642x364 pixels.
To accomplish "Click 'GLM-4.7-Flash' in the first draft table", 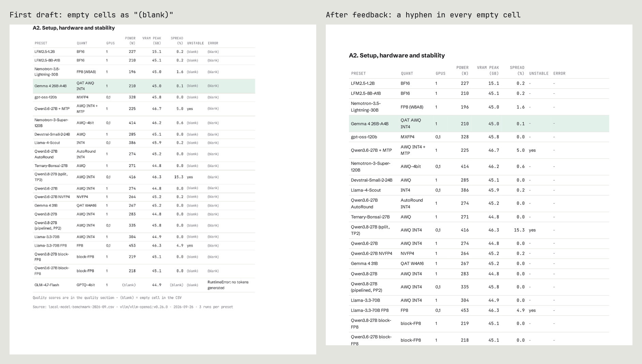I will (x=47, y=285).
